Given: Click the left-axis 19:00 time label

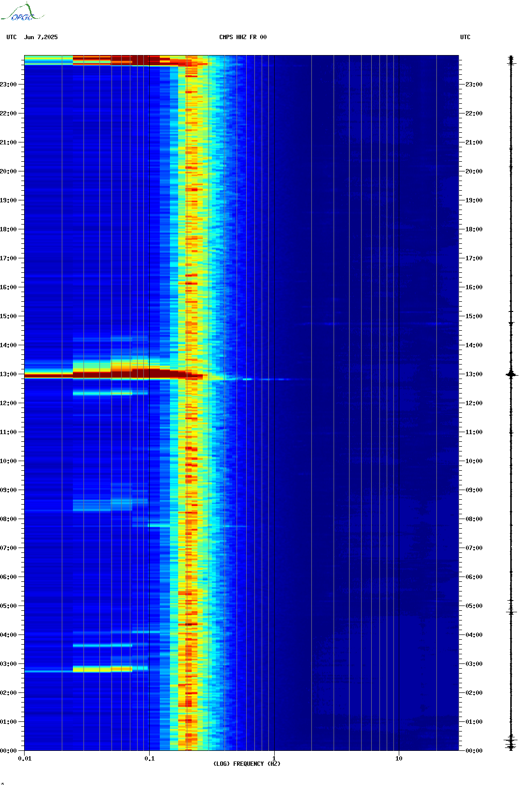Looking at the screenshot, I should [x=8, y=200].
